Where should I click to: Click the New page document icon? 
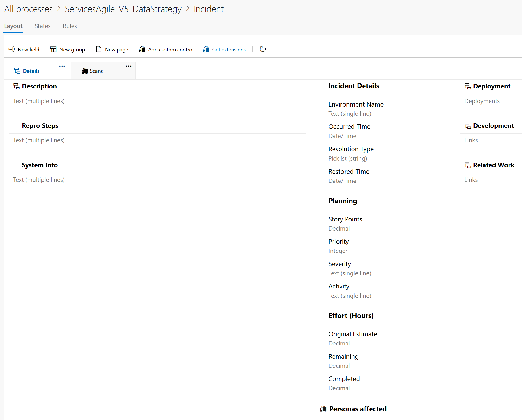tap(99, 49)
